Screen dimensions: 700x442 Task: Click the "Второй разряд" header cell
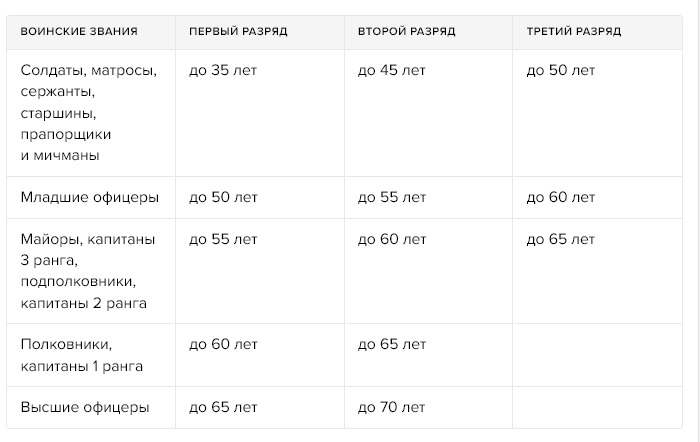click(406, 31)
